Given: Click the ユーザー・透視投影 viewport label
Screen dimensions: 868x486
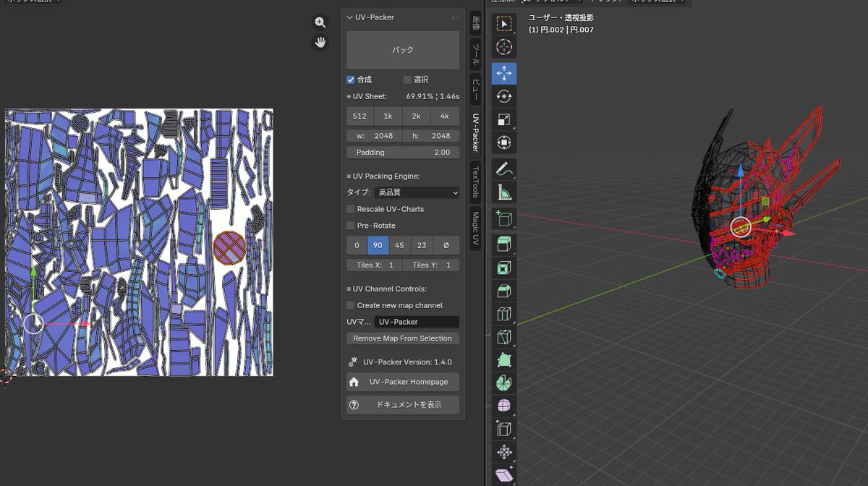Looking at the screenshot, I should click(561, 17).
